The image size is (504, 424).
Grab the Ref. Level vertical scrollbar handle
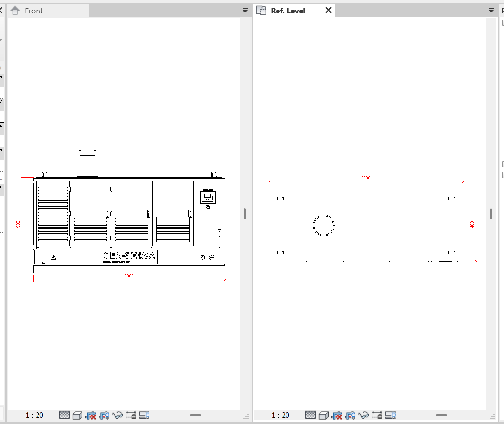(491, 214)
